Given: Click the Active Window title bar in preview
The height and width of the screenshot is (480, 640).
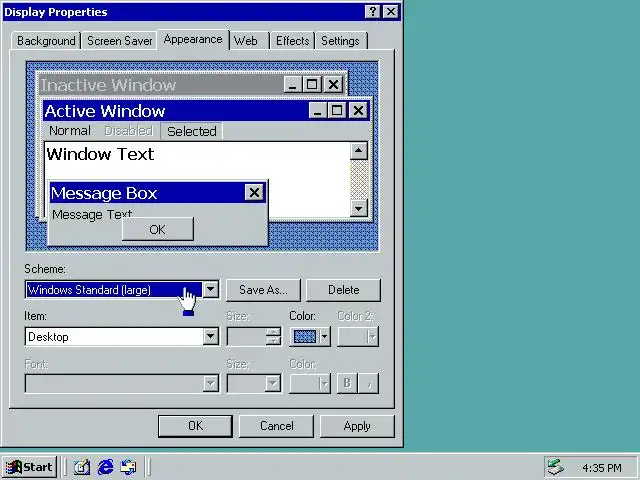Looking at the screenshot, I should coord(176,111).
